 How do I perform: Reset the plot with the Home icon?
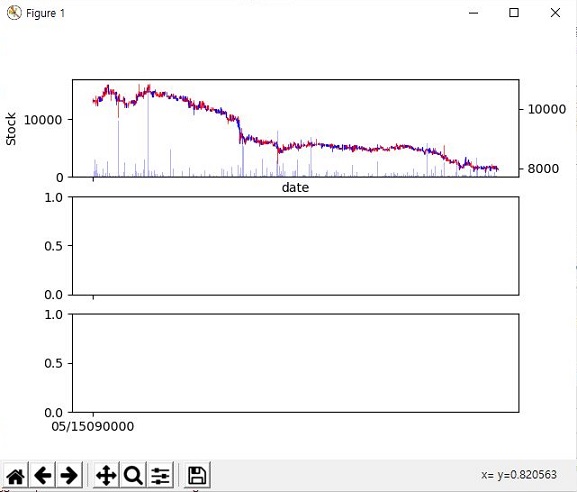pyautogui.click(x=16, y=476)
